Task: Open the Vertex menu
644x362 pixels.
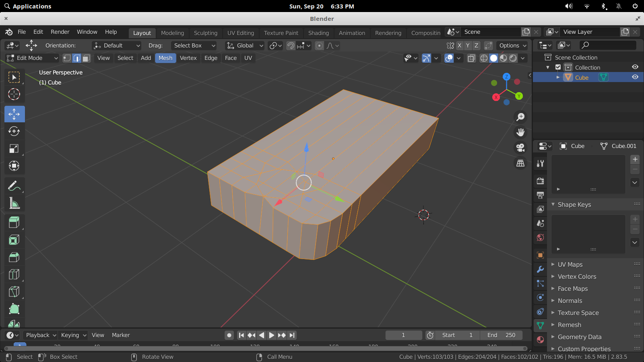Action: [188, 58]
